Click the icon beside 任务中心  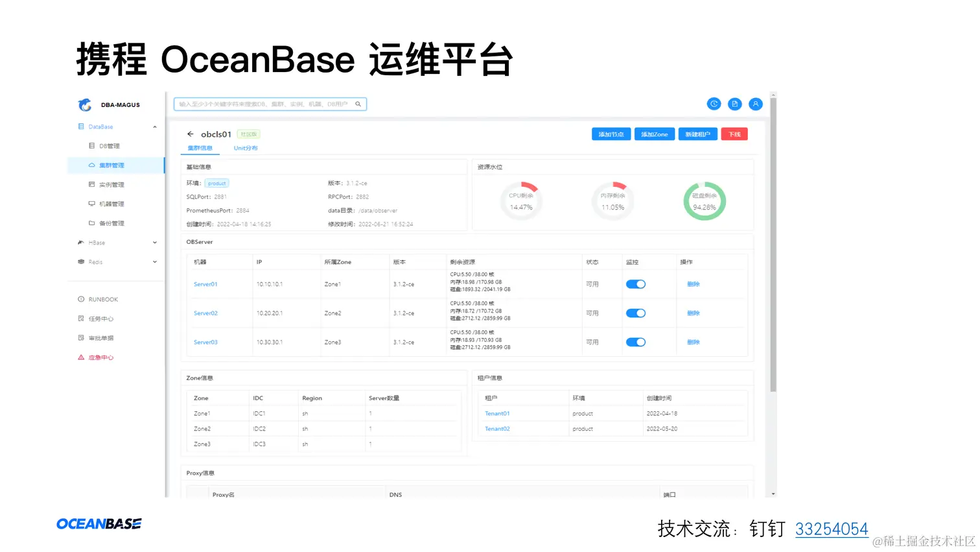pyautogui.click(x=81, y=318)
